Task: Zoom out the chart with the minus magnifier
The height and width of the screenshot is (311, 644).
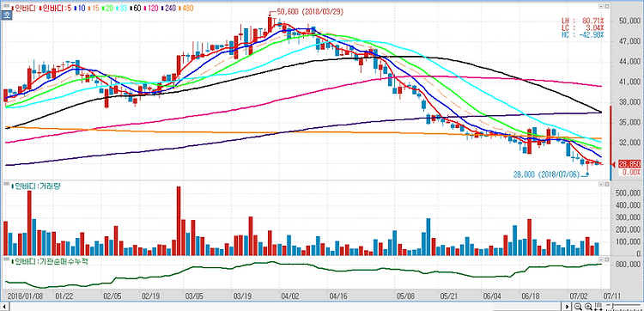Action: tap(578, 307)
